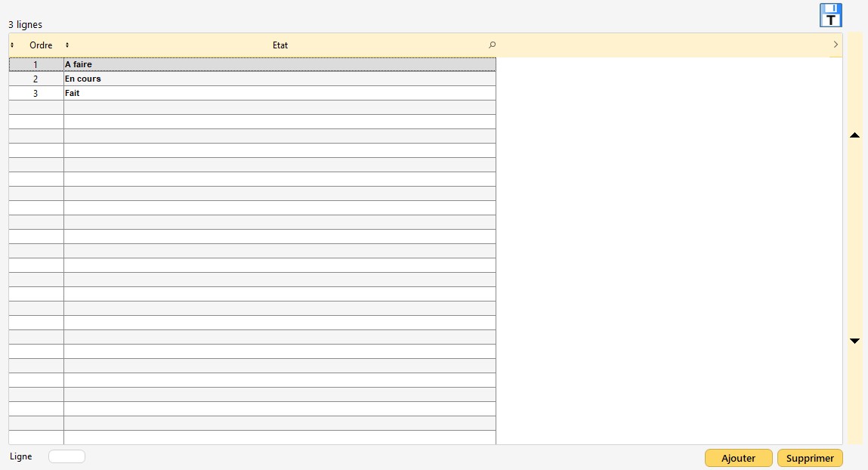Screen dimensions: 868x470
Task: Click the Ajouter button
Action: (x=738, y=458)
